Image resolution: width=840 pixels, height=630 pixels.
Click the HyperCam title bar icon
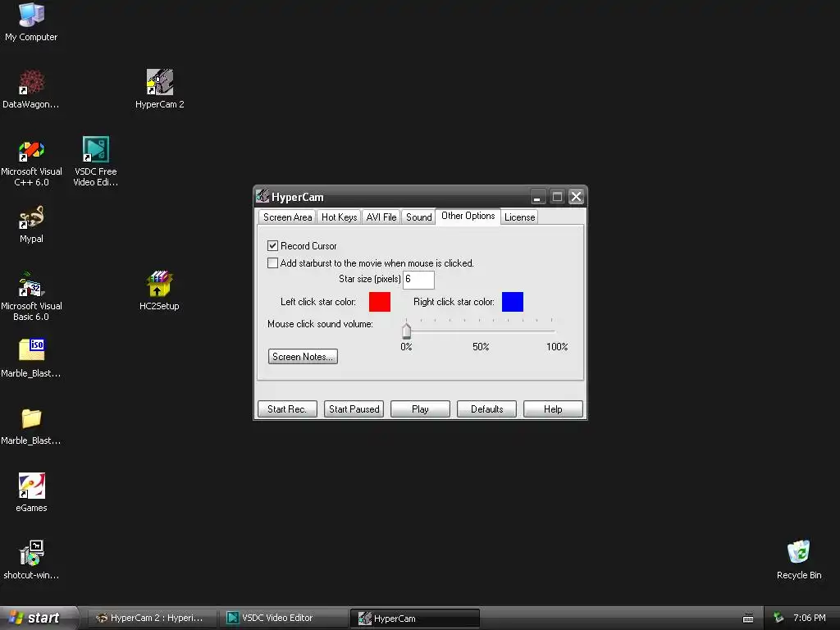[262, 196]
